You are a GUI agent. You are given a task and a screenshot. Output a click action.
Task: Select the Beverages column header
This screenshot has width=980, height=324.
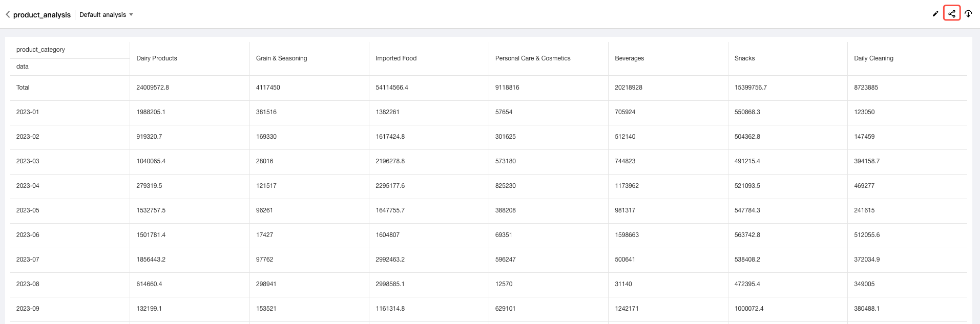click(629, 58)
